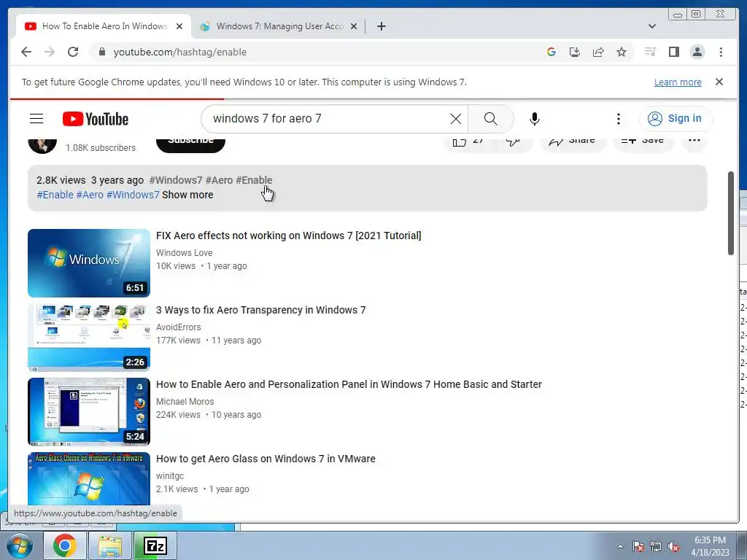Open Chrome three-dot menu
747x560 pixels.
click(x=721, y=52)
